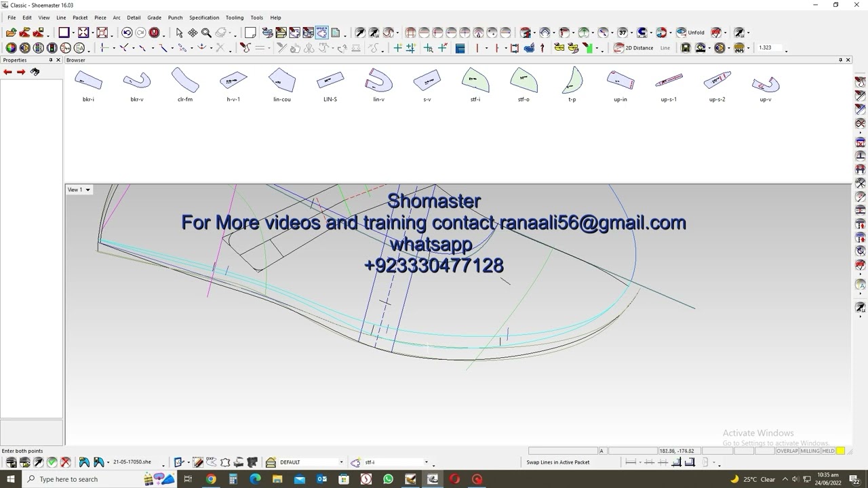Pin the Browser panel
Viewport: 868px width, 488px height.
click(x=840, y=60)
